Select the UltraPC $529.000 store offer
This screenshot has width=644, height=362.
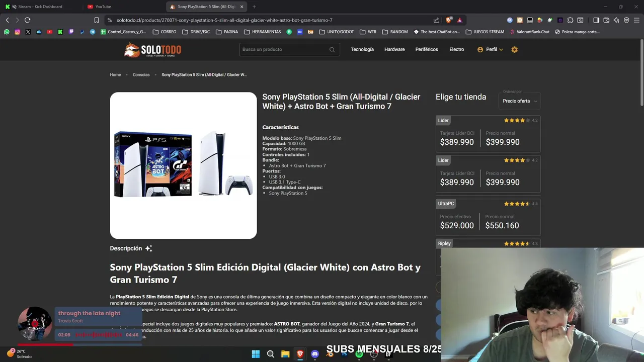point(488,218)
